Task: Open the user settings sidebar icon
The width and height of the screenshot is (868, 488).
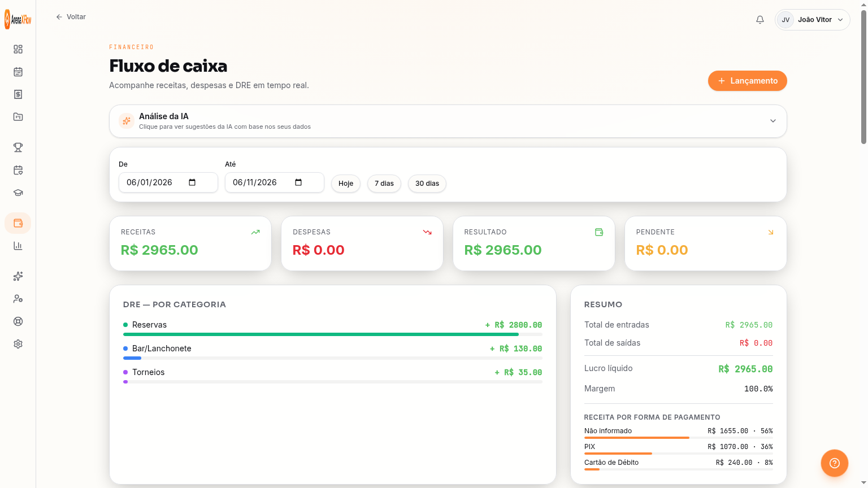Action: coord(18,299)
